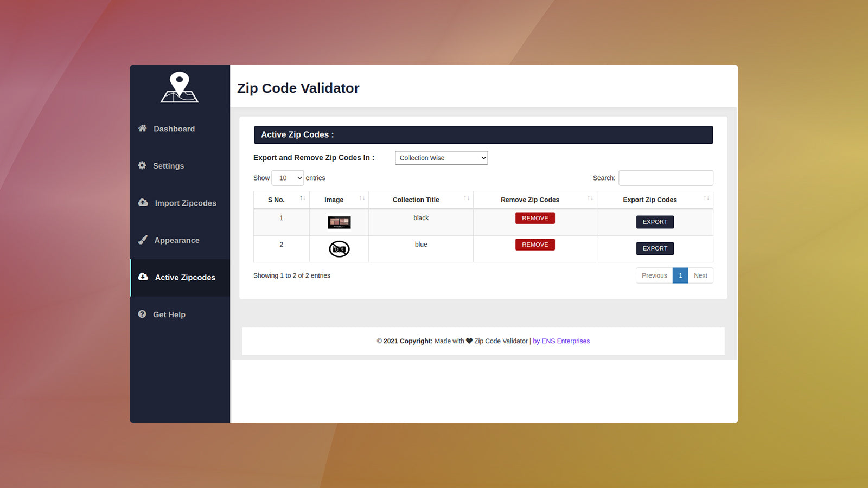Click the Search input field
Viewport: 868px width, 488px height.
pyautogui.click(x=666, y=178)
